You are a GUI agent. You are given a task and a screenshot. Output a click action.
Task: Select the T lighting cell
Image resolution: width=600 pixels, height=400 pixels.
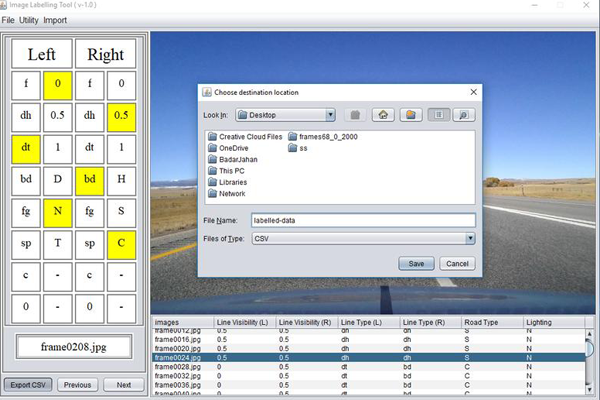(57, 245)
